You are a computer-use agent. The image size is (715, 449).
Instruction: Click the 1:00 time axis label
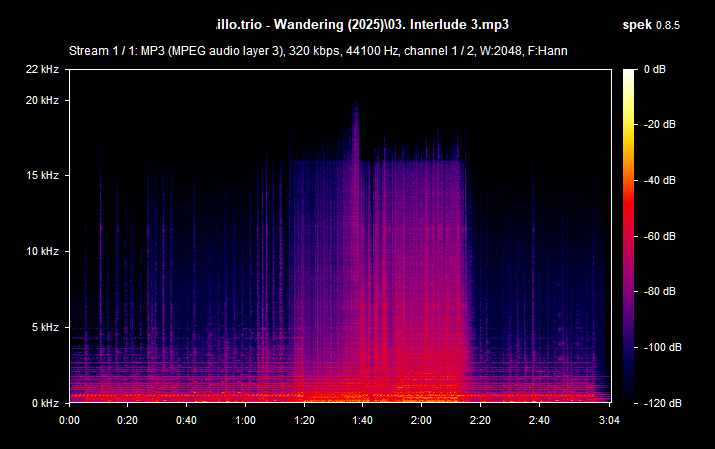point(245,420)
